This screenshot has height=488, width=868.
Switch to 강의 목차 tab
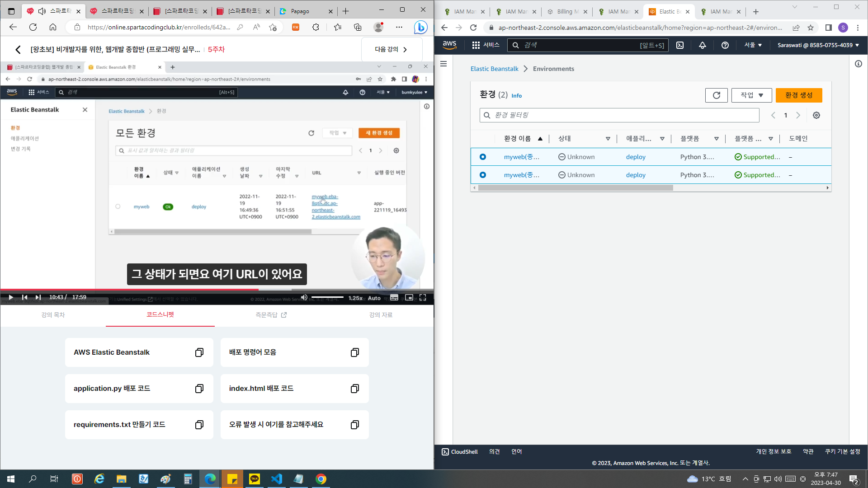pyautogui.click(x=53, y=315)
